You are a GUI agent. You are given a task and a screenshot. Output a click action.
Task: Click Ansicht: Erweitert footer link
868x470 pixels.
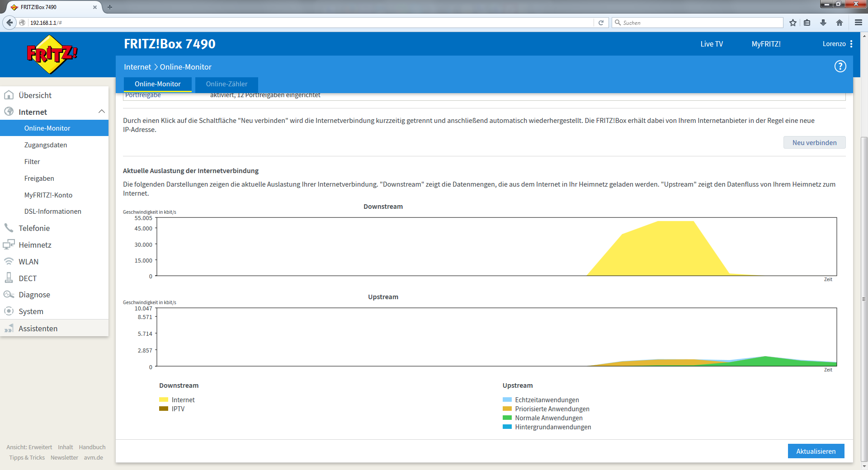point(29,447)
